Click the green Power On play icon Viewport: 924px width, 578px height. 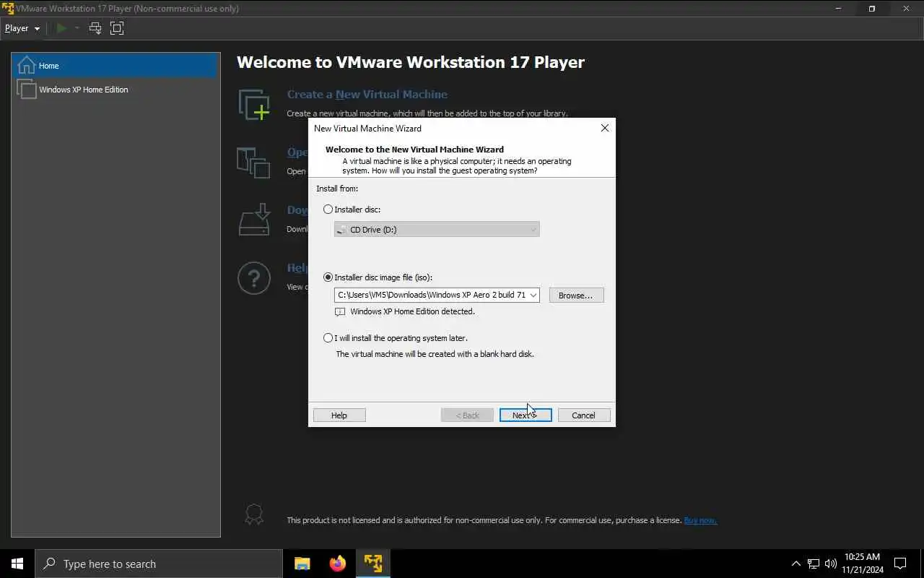tap(61, 28)
